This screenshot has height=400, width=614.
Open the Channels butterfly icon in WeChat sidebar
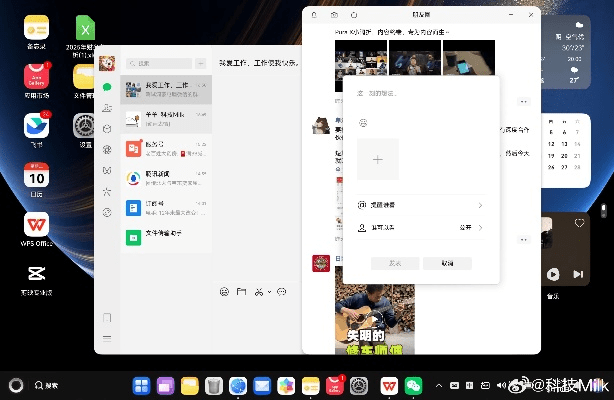107,170
